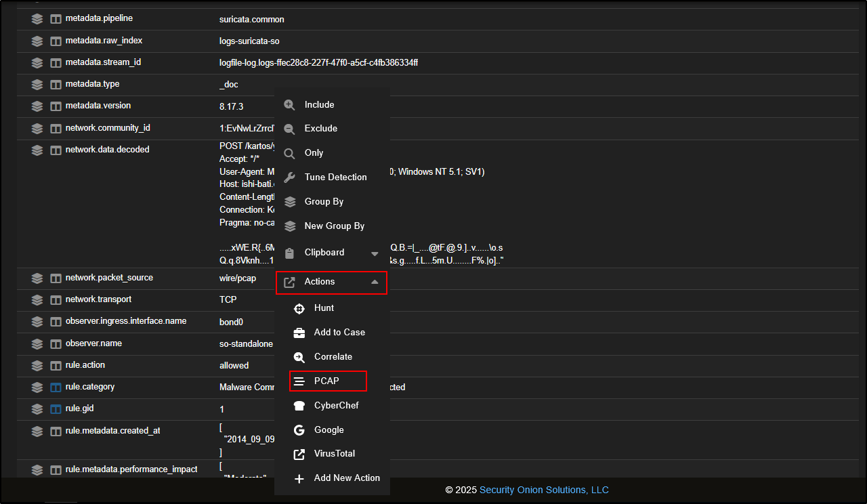Run the Correlate action
Viewport: 867px width, 504px height.
pyautogui.click(x=333, y=357)
